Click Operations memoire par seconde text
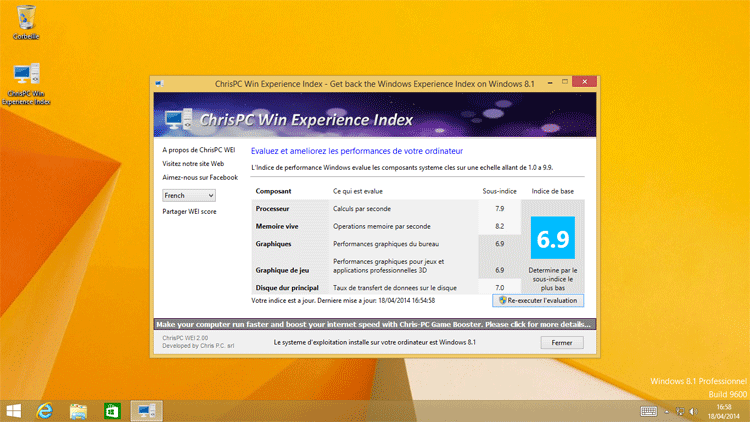Screen dimensions: 750x422 click(x=382, y=226)
